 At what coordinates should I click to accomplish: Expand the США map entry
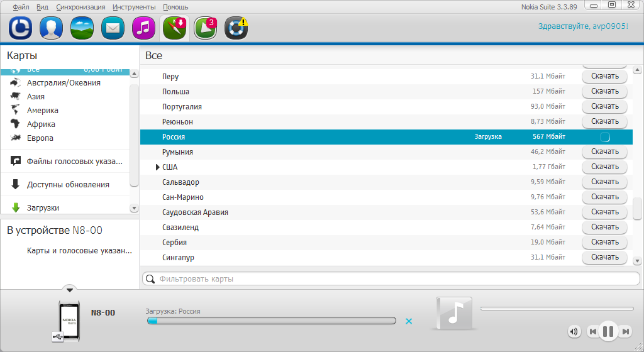[157, 167]
